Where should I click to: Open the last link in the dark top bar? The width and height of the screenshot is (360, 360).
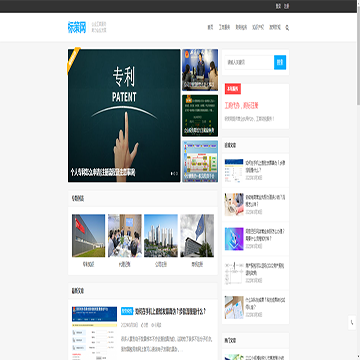point(286,6)
